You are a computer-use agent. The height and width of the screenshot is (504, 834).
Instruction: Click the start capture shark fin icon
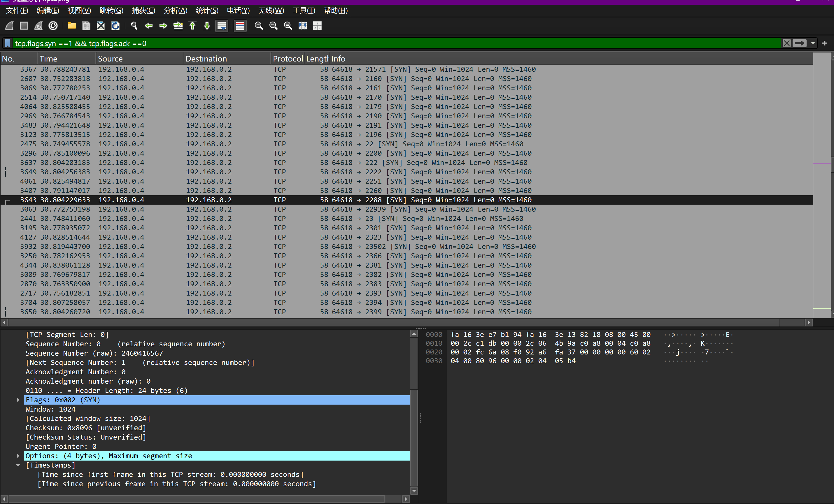[x=9, y=26]
